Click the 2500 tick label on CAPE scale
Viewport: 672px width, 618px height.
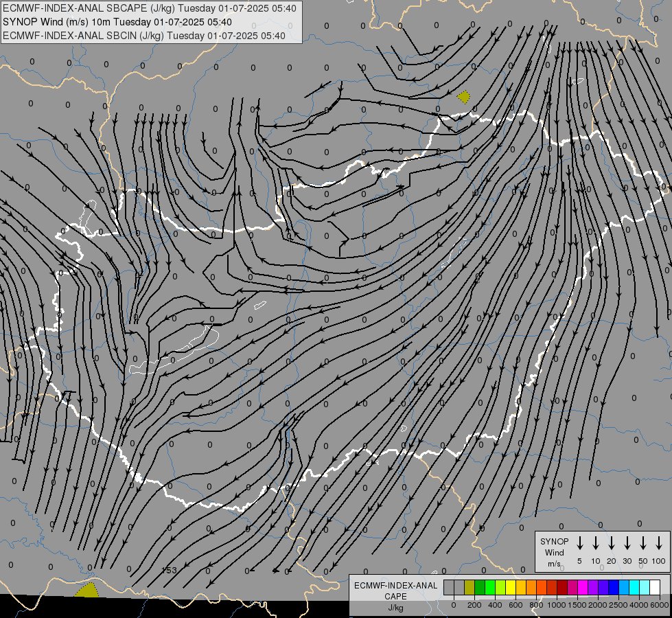click(618, 605)
